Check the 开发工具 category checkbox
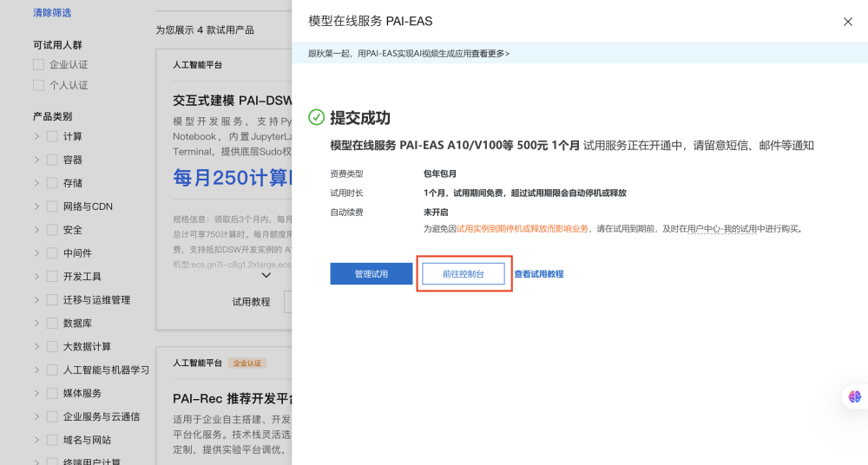868x465 pixels. 53,276
